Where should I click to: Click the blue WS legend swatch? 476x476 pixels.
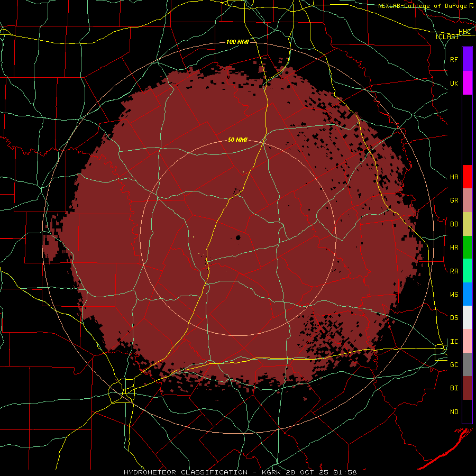(x=467, y=294)
